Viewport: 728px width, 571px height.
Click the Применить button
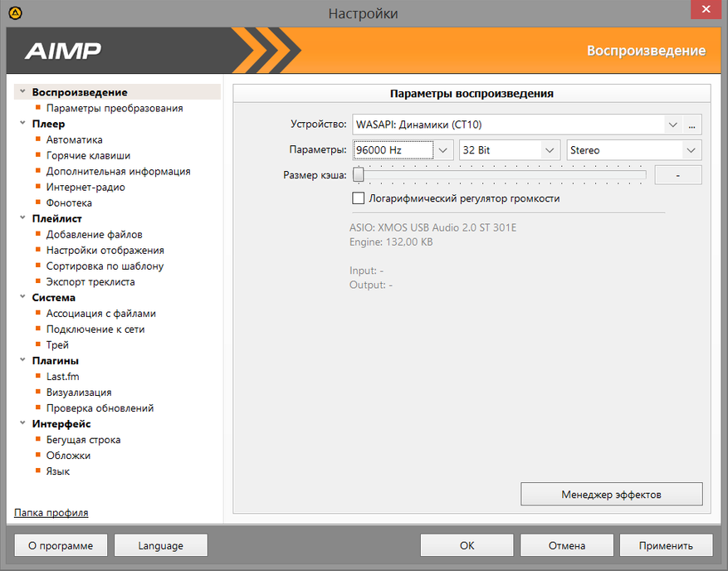point(666,545)
